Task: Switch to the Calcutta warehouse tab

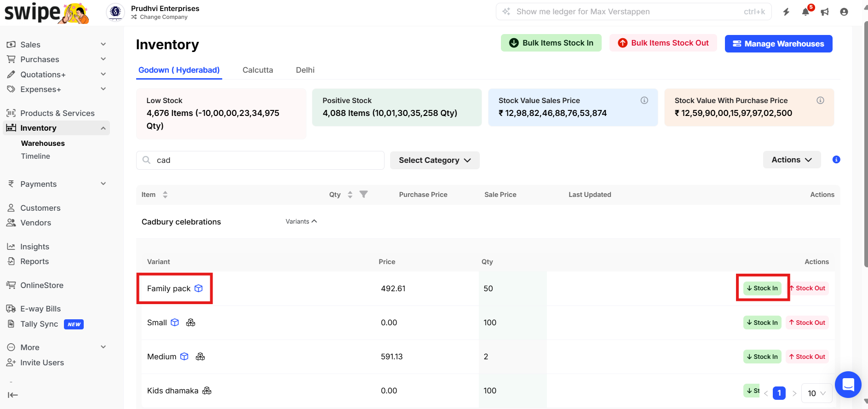Action: click(258, 70)
